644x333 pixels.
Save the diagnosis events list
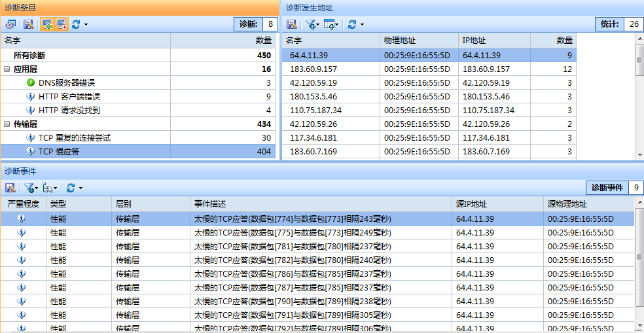pyautogui.click(x=10, y=188)
